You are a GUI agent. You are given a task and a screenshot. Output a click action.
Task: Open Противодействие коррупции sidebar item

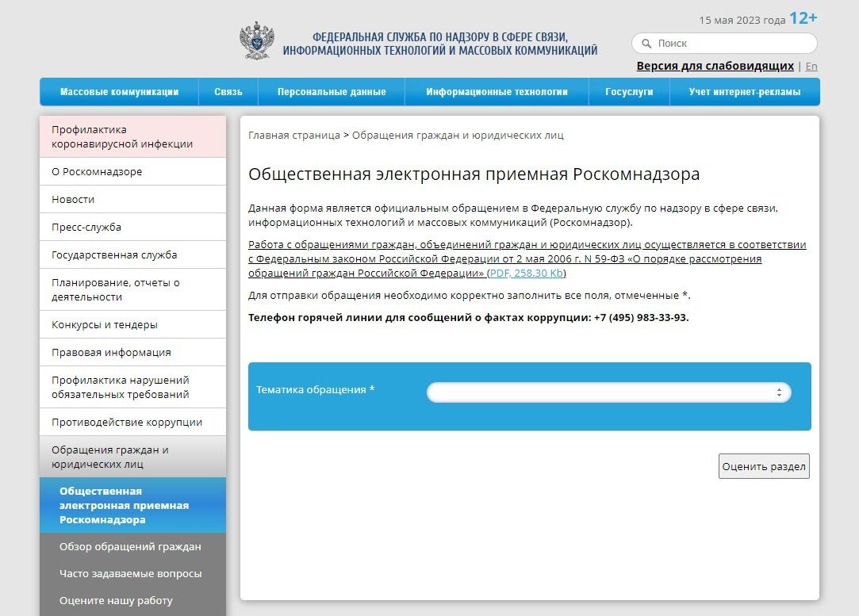pos(132,423)
